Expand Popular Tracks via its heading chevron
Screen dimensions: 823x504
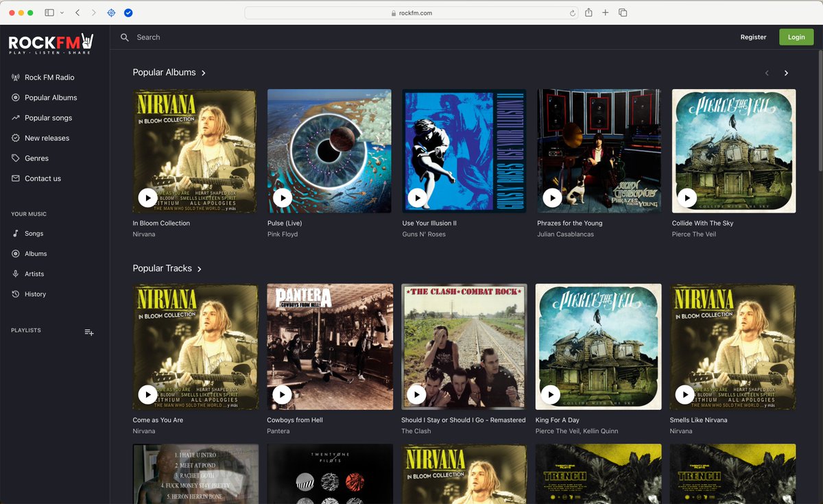click(200, 269)
